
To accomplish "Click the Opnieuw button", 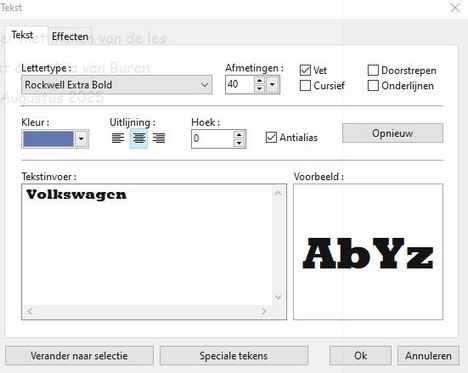I will pos(393,133).
